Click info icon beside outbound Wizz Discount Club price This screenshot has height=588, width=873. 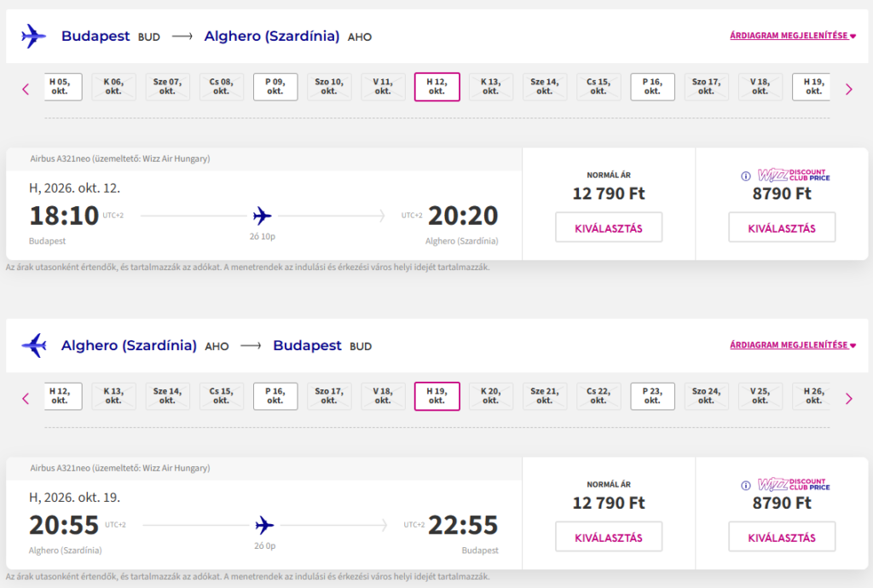pos(745,176)
